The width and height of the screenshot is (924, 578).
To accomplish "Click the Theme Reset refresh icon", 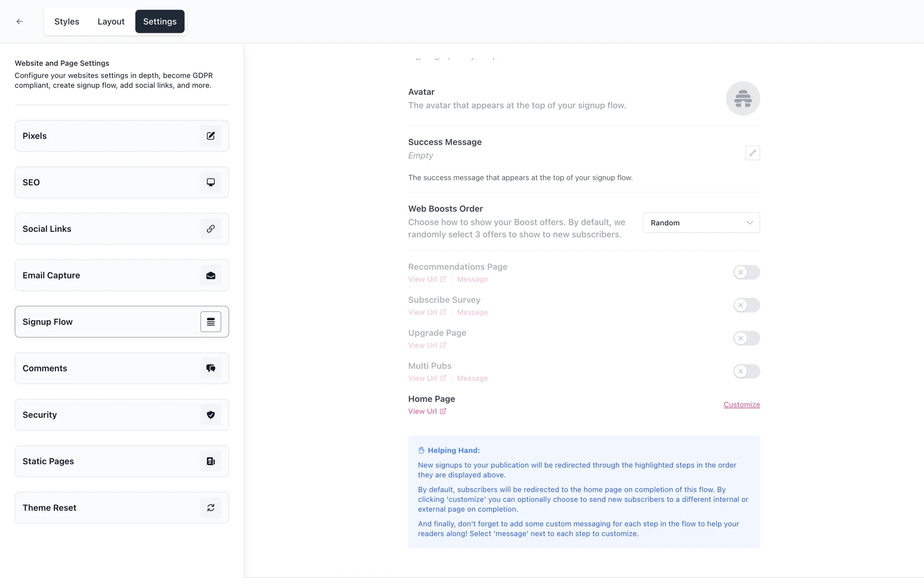I will (x=210, y=508).
